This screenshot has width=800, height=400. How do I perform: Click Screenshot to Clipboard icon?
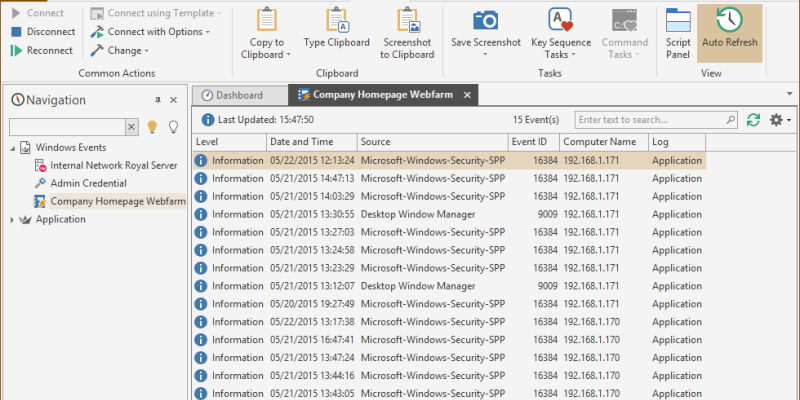pyautogui.click(x=406, y=21)
